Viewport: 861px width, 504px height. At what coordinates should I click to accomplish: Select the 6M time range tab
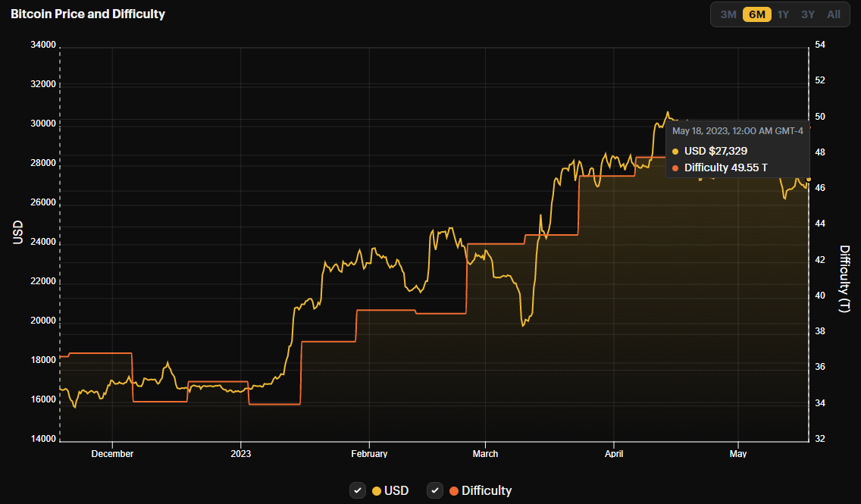pyautogui.click(x=756, y=14)
